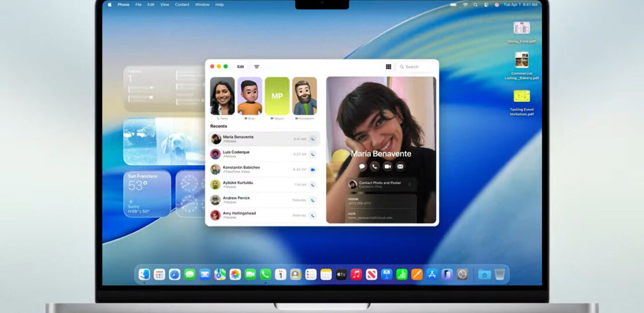This screenshot has width=644, height=313.
Task: Open Messages from the Dock
Action: pyautogui.click(x=190, y=274)
